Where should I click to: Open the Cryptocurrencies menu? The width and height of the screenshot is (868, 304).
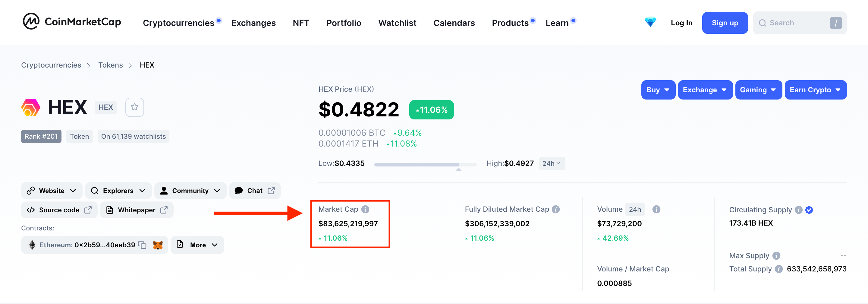(179, 23)
